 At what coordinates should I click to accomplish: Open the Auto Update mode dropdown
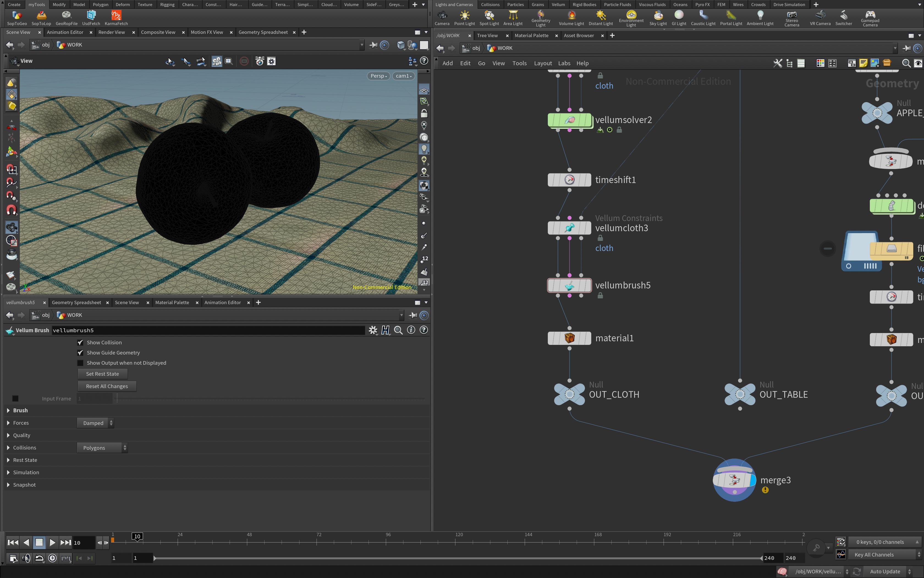(888, 571)
